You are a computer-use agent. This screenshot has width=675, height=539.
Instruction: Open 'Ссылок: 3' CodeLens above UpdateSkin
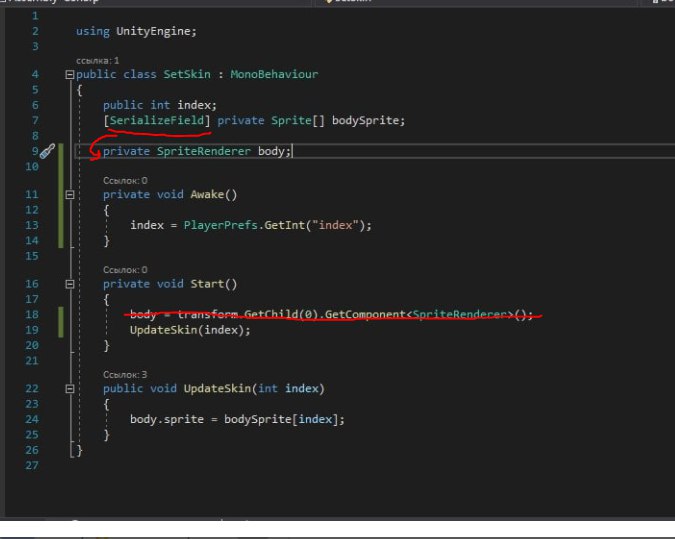pos(125,375)
